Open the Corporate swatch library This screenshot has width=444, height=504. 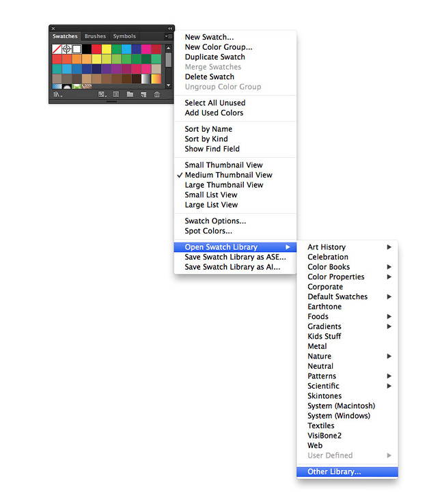(347, 287)
